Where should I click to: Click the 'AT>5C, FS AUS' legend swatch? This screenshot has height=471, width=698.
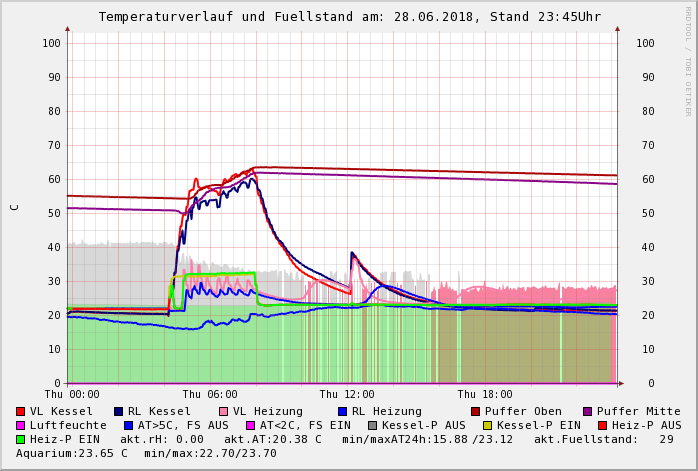(x=129, y=426)
